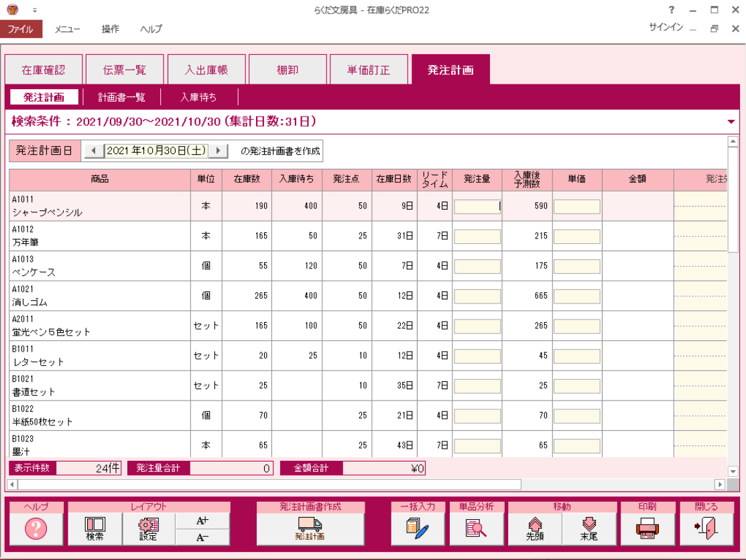Click the horizontal scrollbar right arrow
Viewport: 746px width, 560px height.
(721, 484)
